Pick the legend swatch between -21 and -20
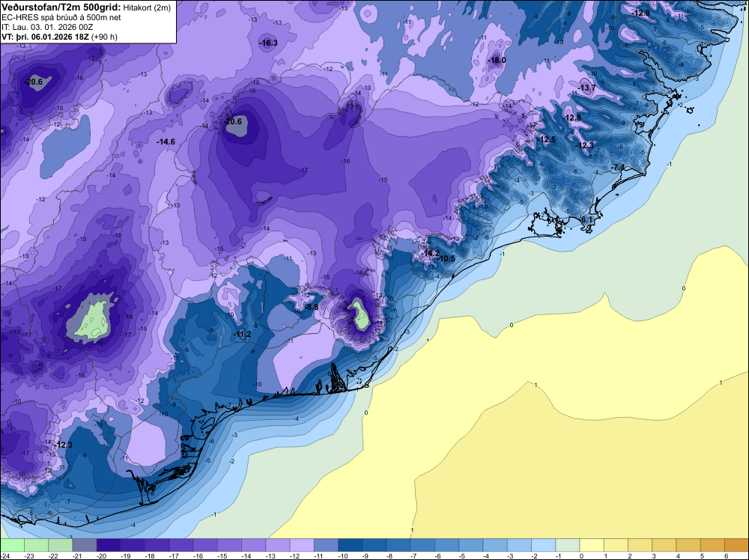Screen dimensions: 749x560 (x=85, y=545)
